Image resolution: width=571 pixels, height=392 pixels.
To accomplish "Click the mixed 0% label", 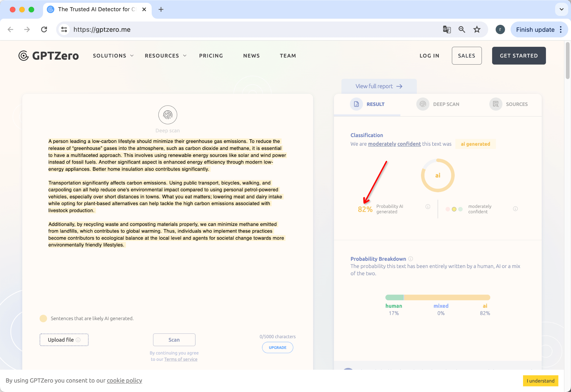I will point(441,310).
